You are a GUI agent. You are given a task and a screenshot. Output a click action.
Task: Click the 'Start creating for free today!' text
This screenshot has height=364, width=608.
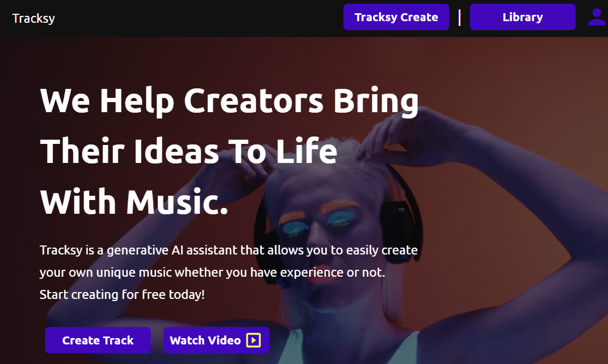122,295
